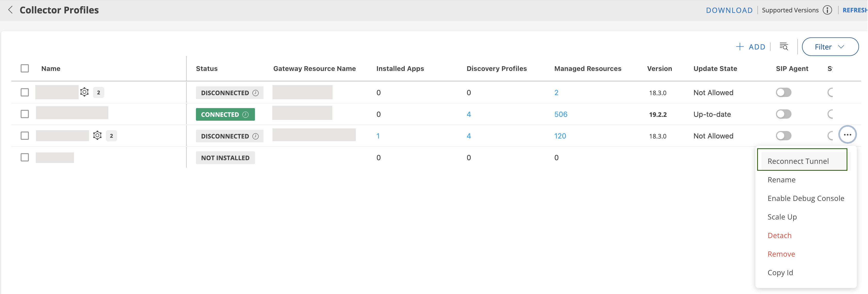Click the Supported Versions info icon
This screenshot has width=868, height=294.
point(827,10)
